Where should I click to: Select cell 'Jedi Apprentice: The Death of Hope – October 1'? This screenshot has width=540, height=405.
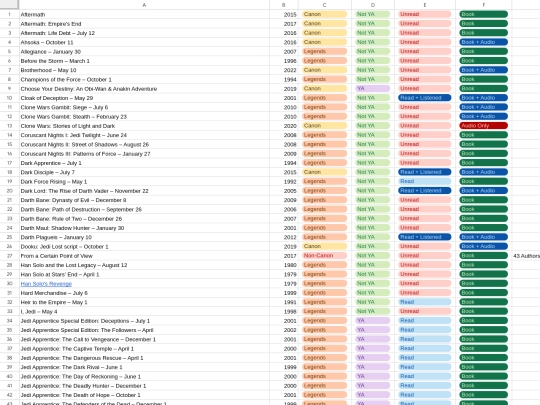(x=144, y=396)
